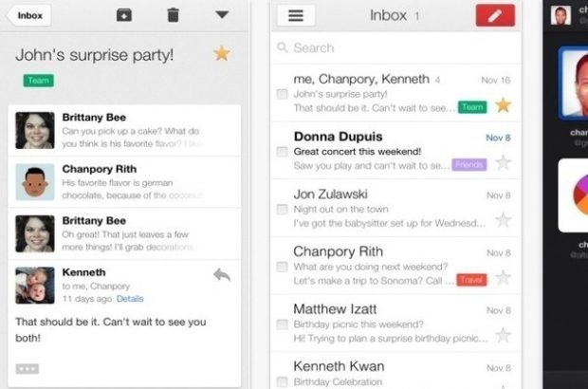Star the Matthew Izatt email
This screenshot has width=588, height=389.
coord(503,334)
